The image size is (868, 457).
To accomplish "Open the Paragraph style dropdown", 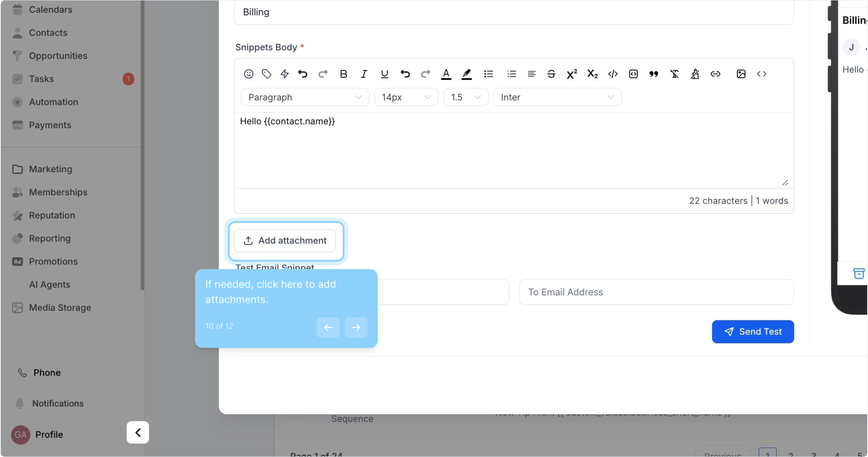I will [x=305, y=97].
